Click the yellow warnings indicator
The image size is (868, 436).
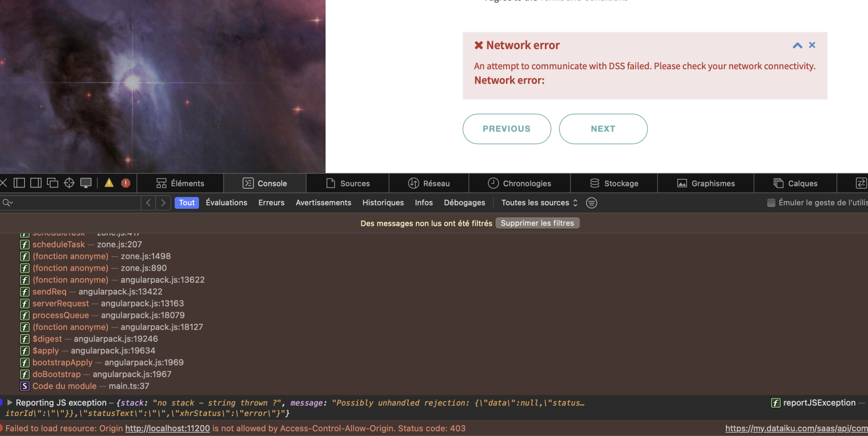click(109, 183)
